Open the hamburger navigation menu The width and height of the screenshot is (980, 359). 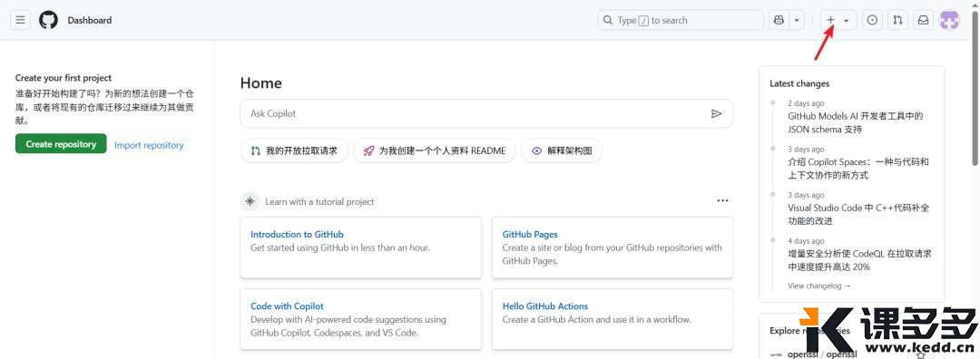pyautogui.click(x=20, y=20)
